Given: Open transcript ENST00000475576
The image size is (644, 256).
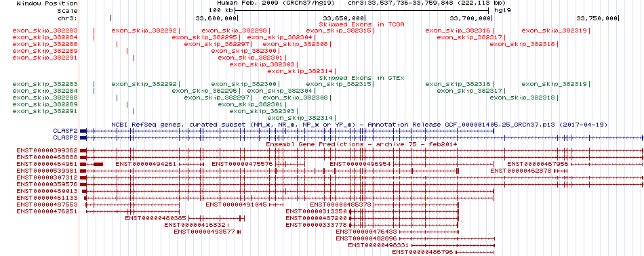Looking at the screenshot, I should coord(242,164).
